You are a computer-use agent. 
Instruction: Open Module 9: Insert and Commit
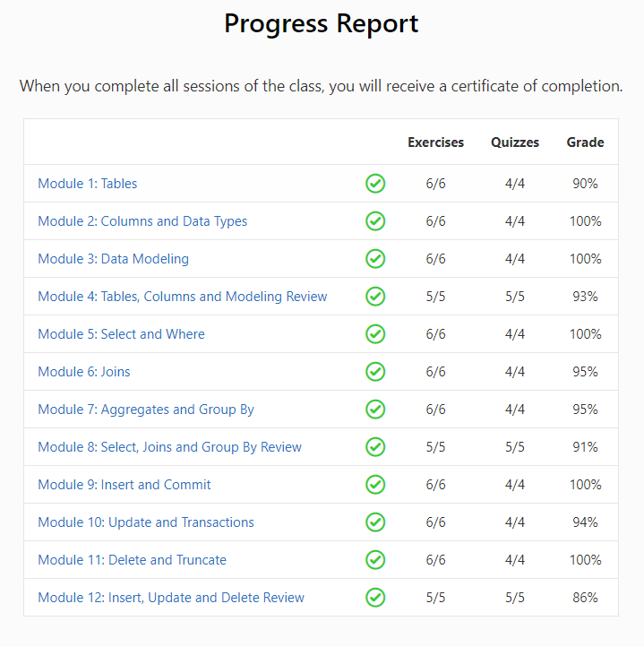click(125, 485)
